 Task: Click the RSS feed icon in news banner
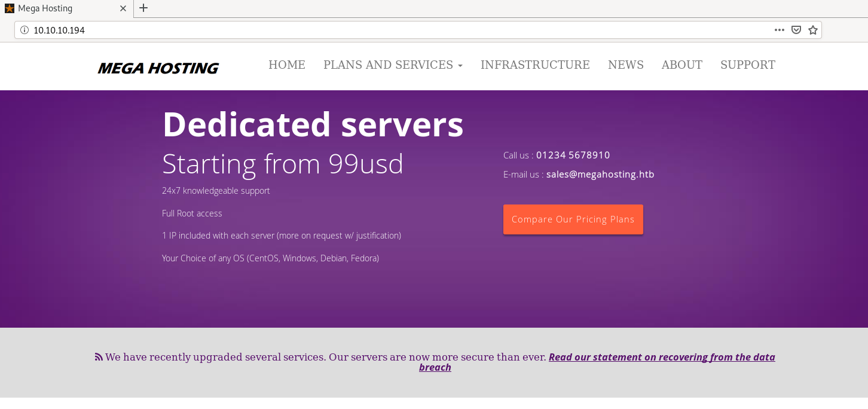click(99, 357)
